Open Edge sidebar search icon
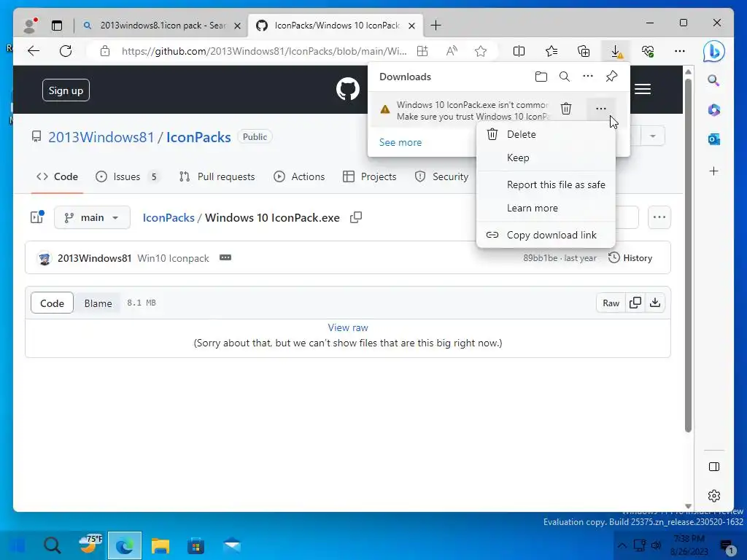 (713, 80)
